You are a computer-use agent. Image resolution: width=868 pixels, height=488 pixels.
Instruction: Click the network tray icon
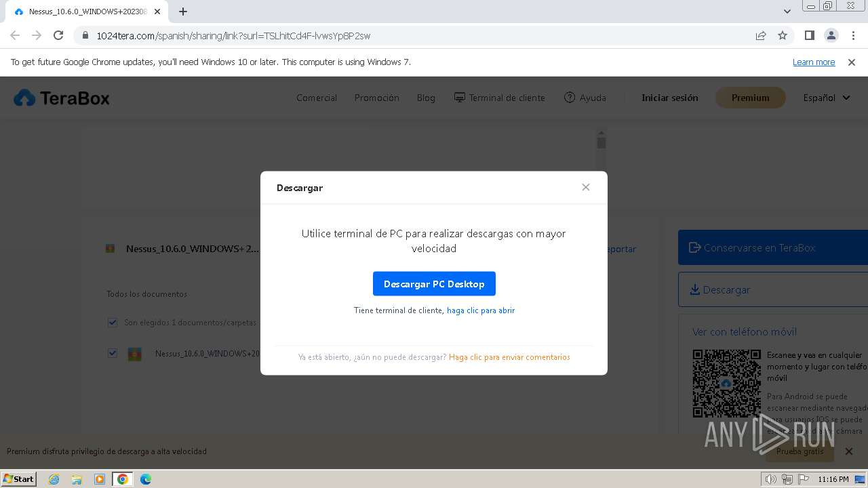click(787, 479)
